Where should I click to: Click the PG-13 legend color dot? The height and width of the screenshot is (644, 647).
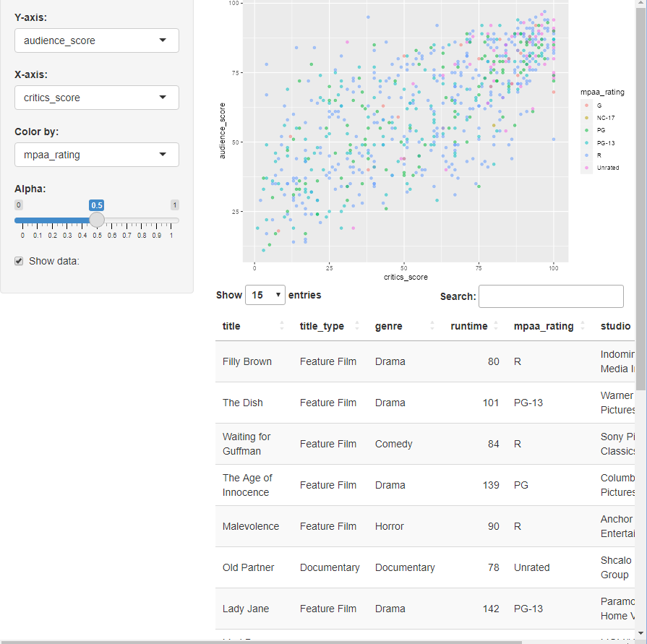tap(587, 143)
